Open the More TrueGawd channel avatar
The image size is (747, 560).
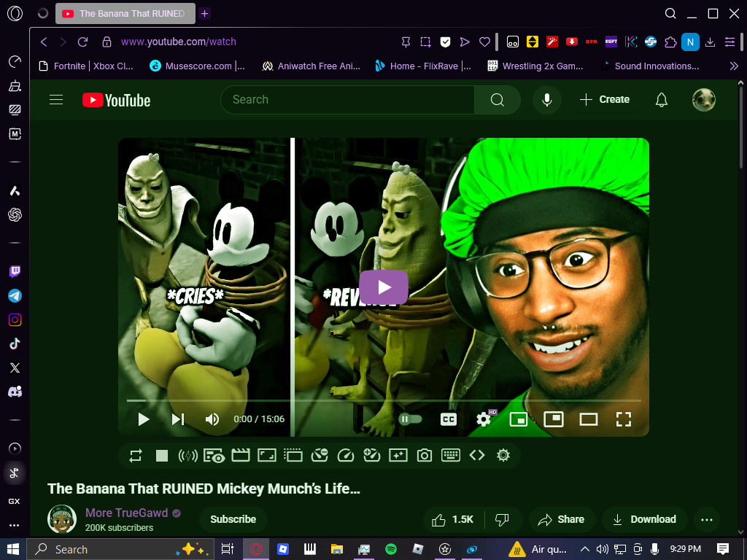tap(62, 519)
